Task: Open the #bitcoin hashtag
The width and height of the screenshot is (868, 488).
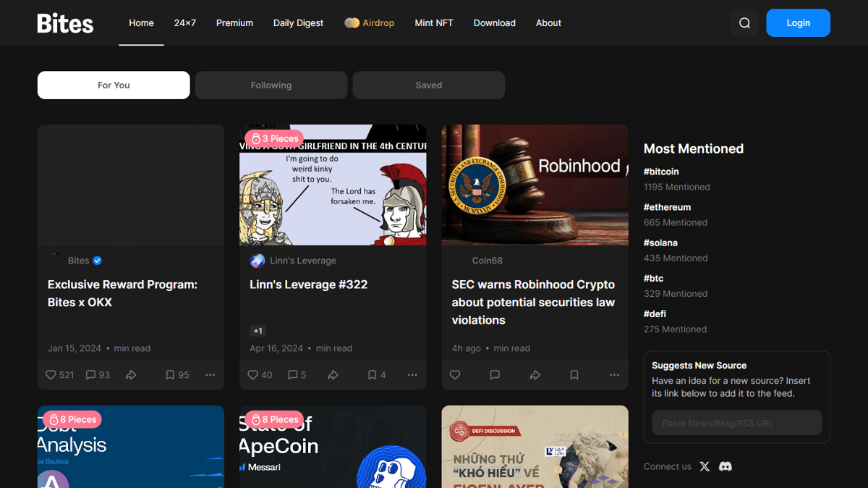Action: pyautogui.click(x=661, y=172)
